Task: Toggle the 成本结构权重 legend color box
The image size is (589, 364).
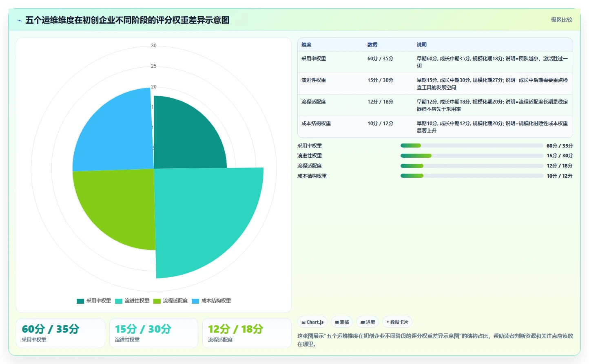Action: point(195,301)
